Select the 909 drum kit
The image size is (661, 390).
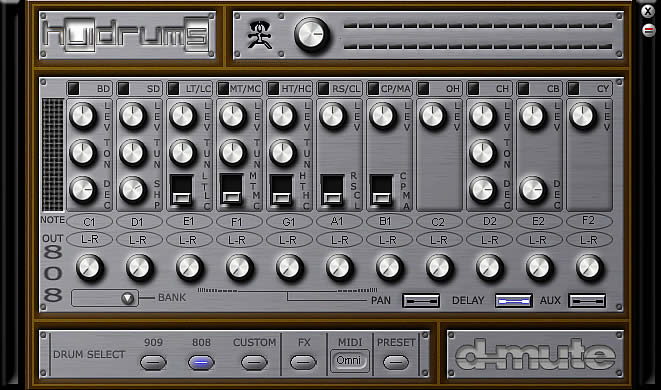click(x=153, y=362)
